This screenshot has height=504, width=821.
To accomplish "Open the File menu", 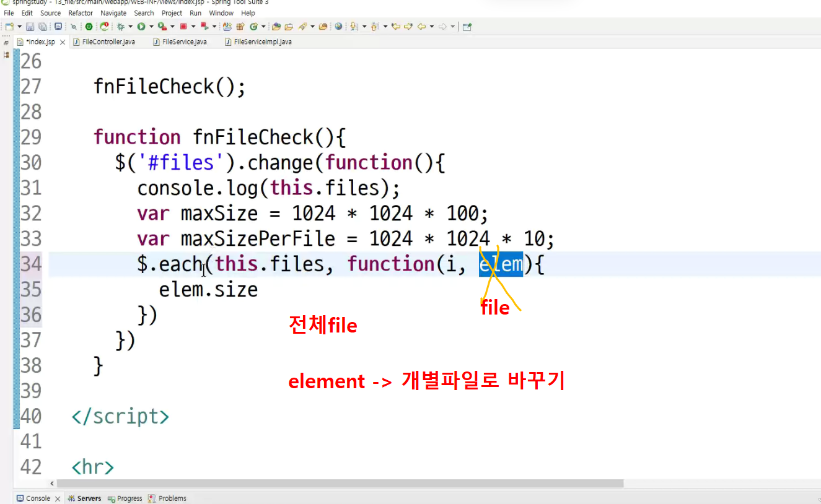I will click(9, 13).
